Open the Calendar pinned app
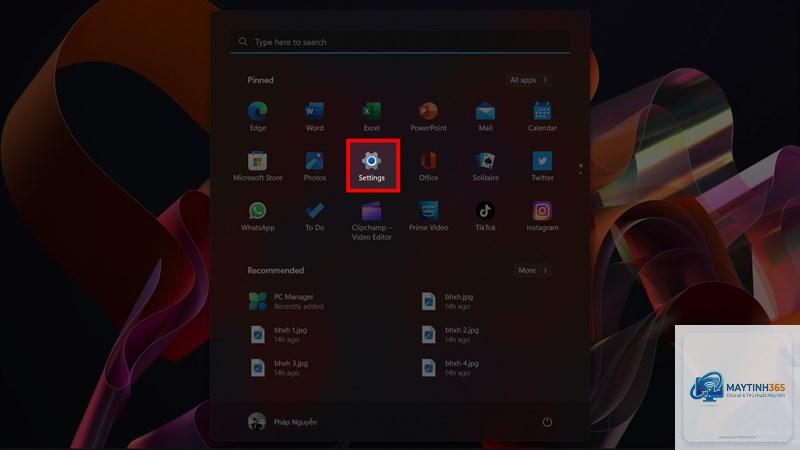This screenshot has width=800, height=450. (542, 116)
